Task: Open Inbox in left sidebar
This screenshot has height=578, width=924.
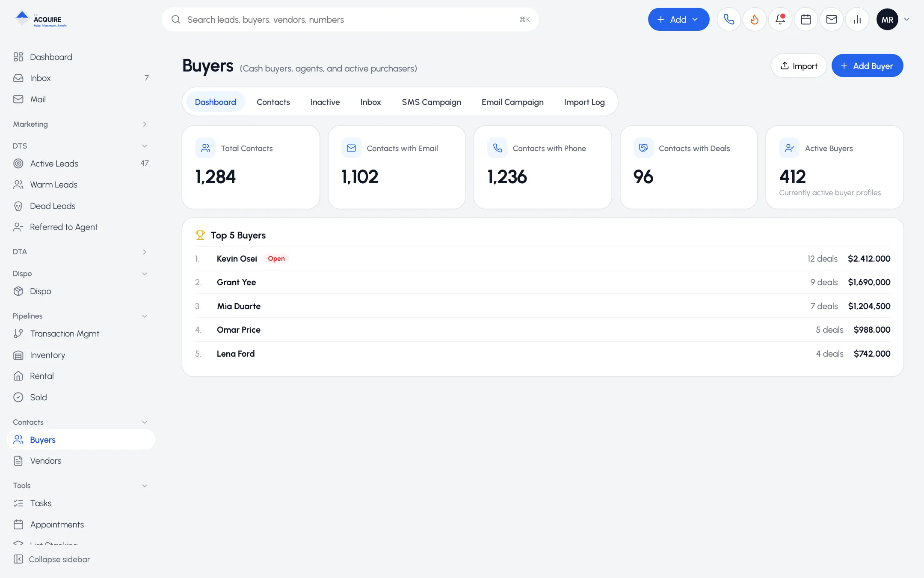Action: (80, 78)
